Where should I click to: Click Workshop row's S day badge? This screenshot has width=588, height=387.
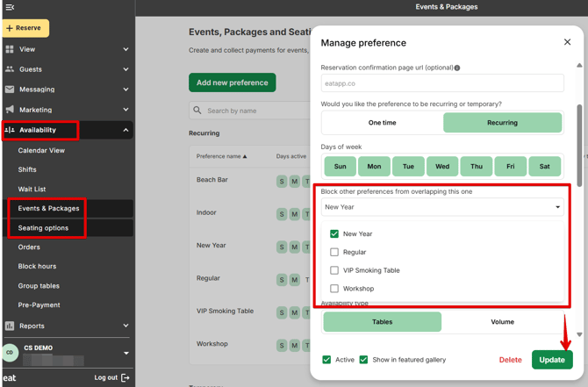coord(282,346)
